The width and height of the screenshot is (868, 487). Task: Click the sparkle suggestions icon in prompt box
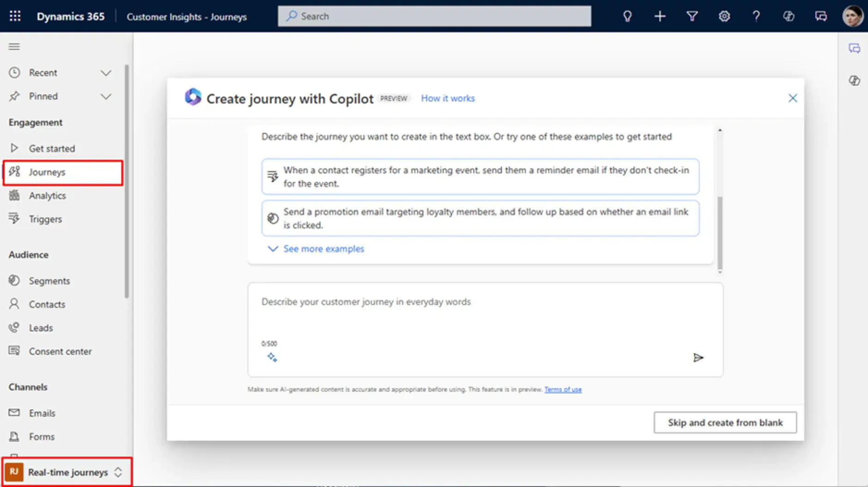pyautogui.click(x=272, y=357)
